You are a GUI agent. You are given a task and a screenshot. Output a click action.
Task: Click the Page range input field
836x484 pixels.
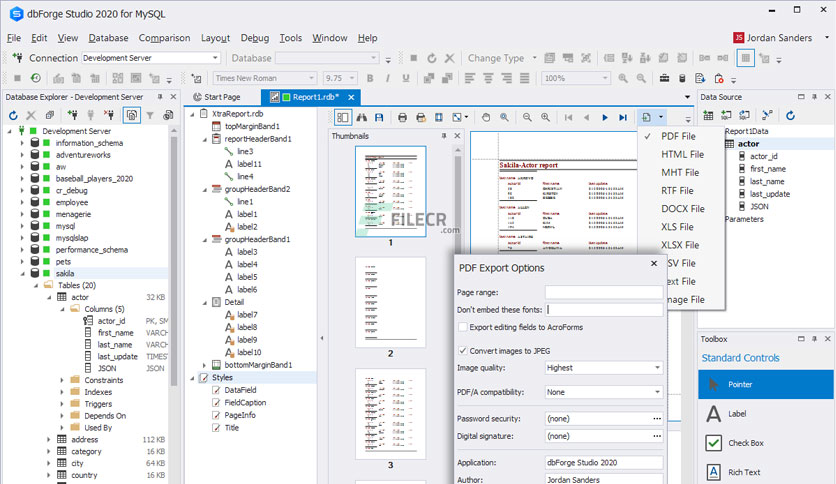coord(604,292)
